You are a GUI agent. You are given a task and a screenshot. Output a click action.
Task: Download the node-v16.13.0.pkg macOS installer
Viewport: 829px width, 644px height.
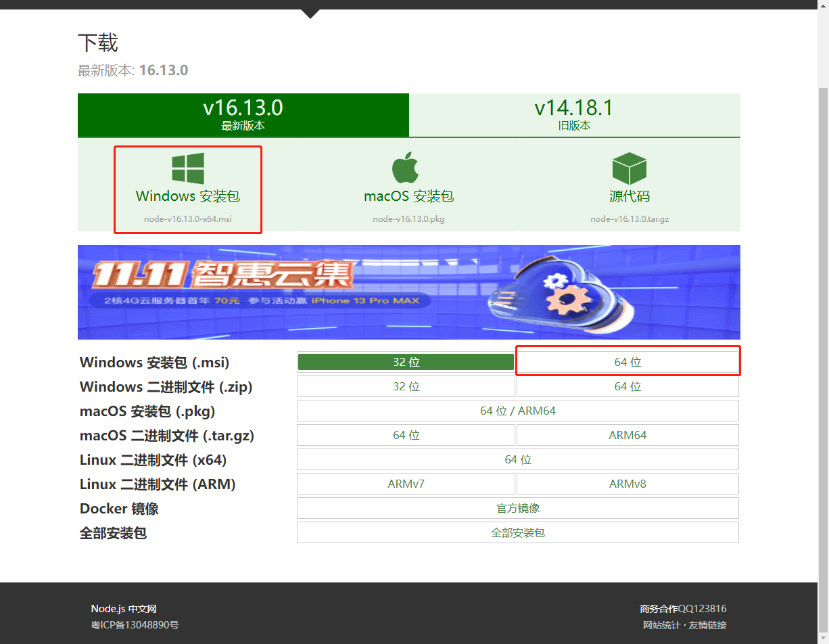tap(408, 196)
